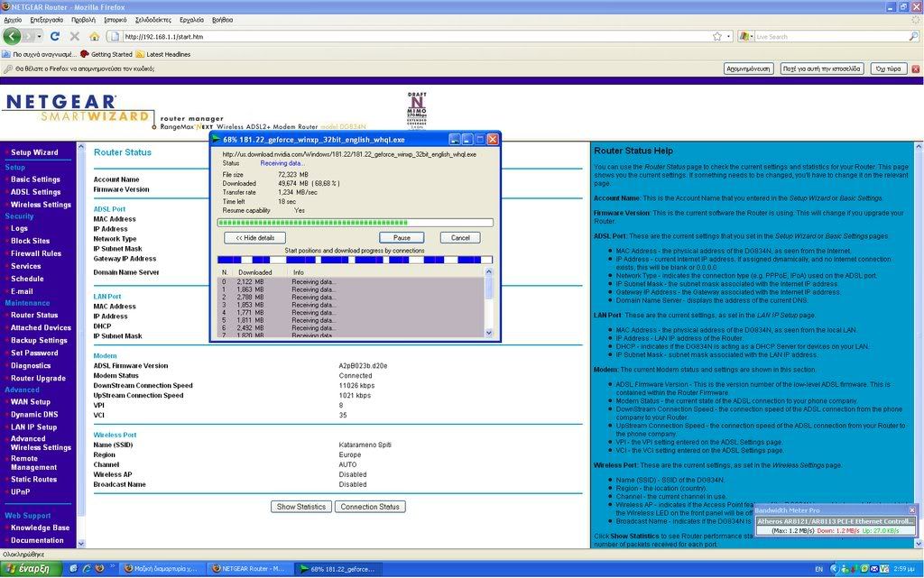
Task: Open Firewall Rules in the sidebar
Action: tap(36, 253)
